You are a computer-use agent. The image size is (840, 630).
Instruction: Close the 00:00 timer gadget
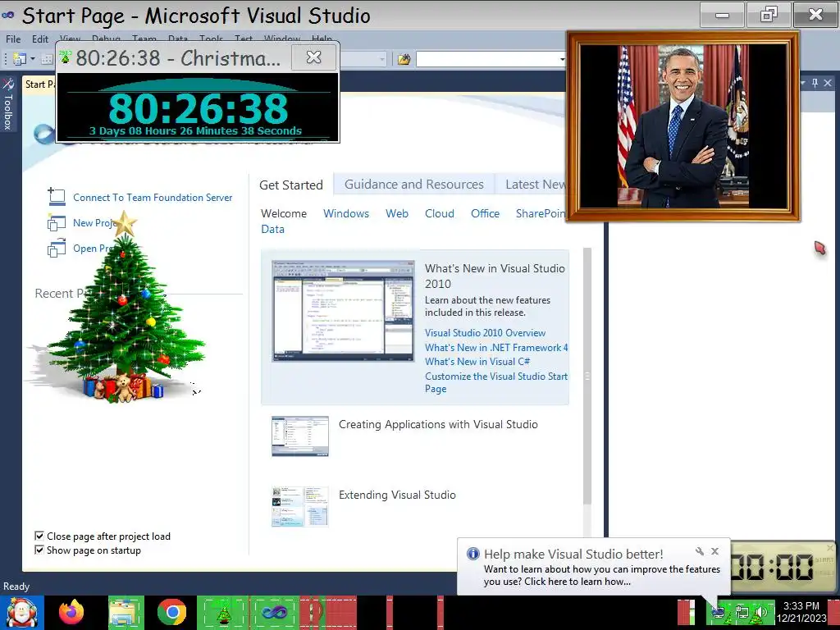(830, 547)
